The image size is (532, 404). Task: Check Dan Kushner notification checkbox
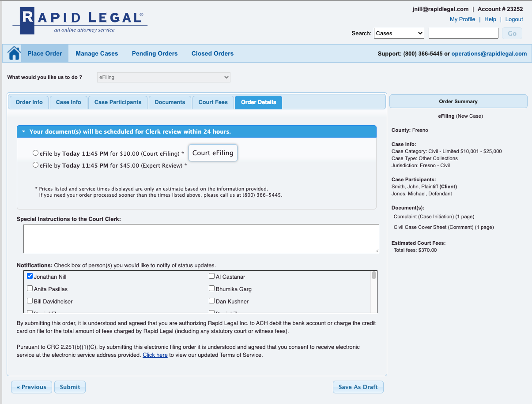coord(212,301)
